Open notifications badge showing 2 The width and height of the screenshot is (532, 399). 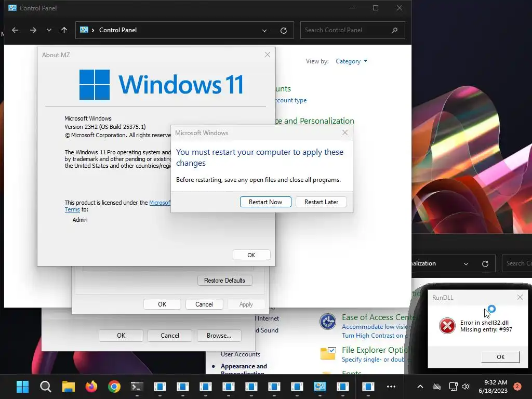[517, 387]
